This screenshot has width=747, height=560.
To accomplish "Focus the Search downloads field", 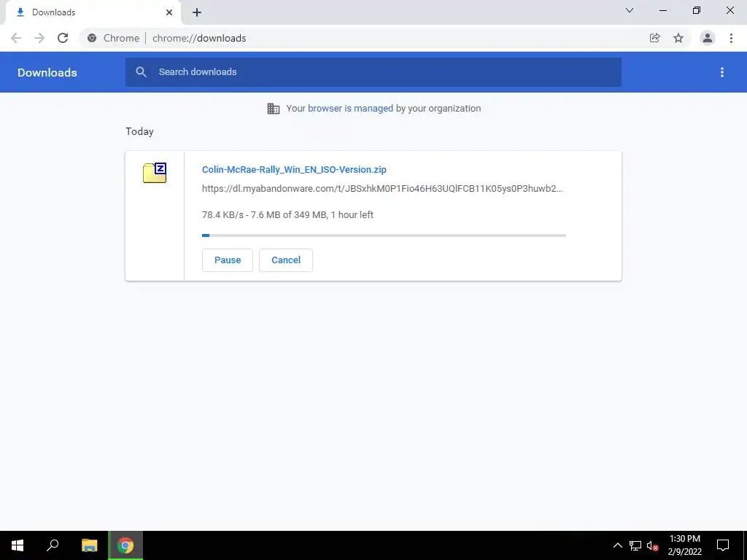I will 373,72.
